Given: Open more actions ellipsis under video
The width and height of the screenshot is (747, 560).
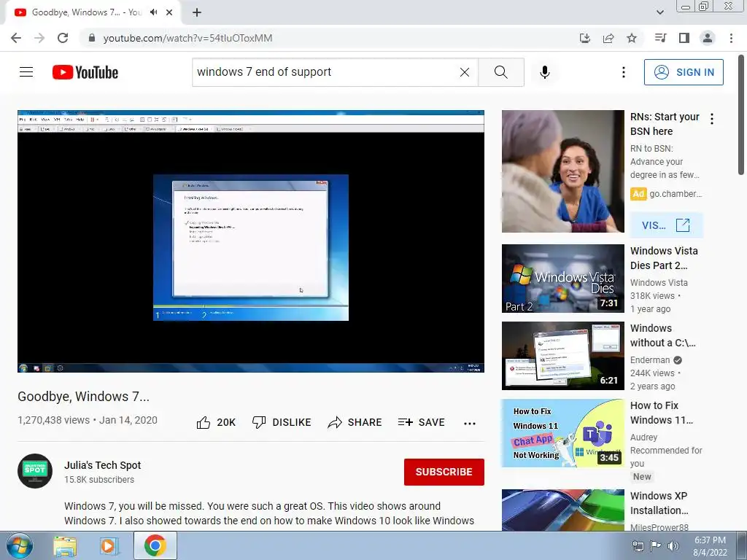Looking at the screenshot, I should (x=470, y=424).
